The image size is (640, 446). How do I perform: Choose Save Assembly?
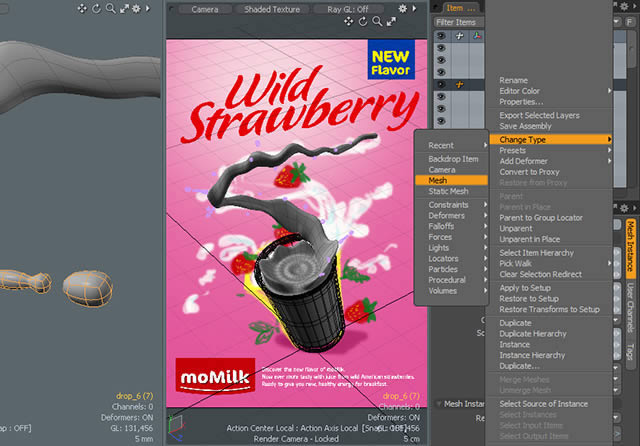pyautogui.click(x=550, y=126)
